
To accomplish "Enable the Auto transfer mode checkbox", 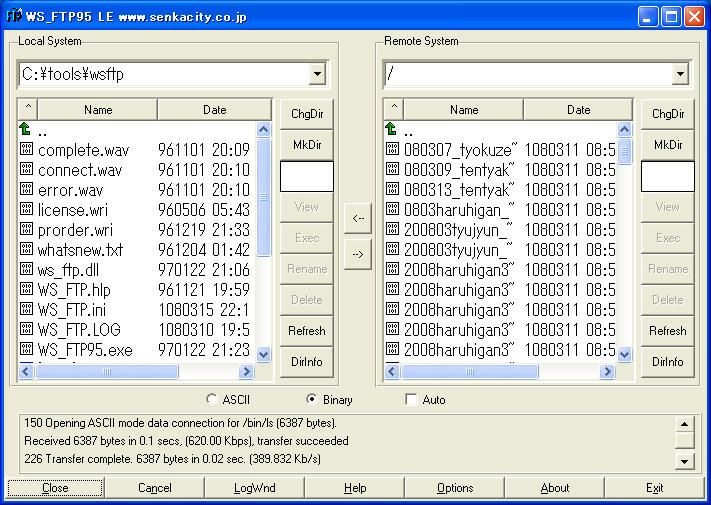I will pos(411,399).
